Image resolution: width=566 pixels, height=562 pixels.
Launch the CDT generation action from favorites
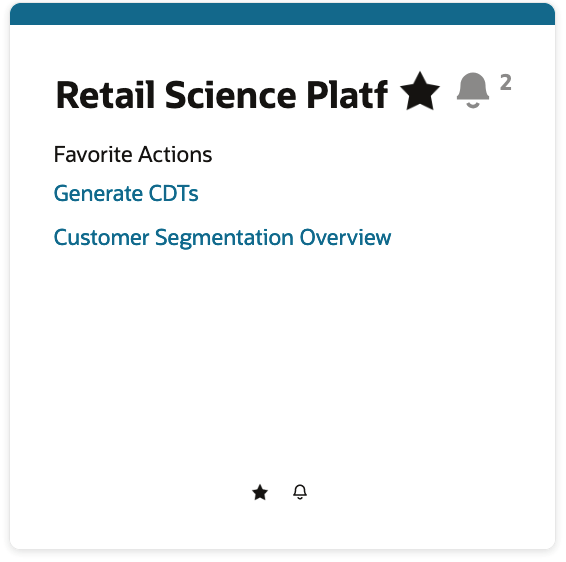[x=126, y=193]
